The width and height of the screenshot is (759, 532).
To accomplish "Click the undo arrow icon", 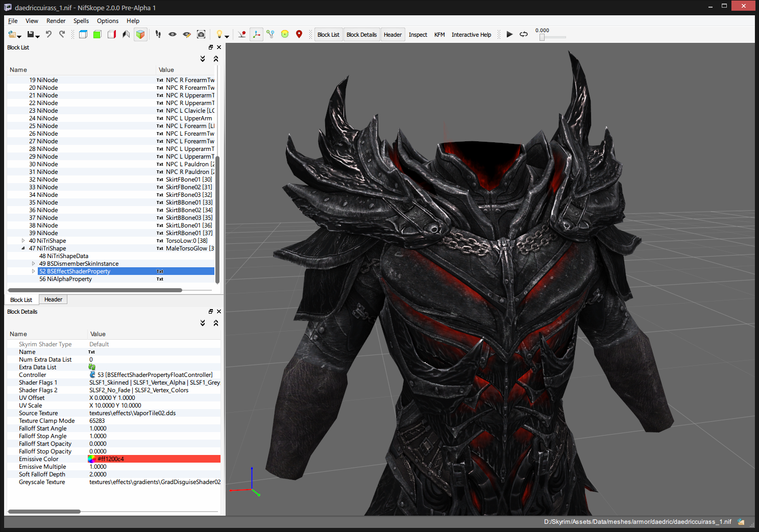I will [x=48, y=34].
